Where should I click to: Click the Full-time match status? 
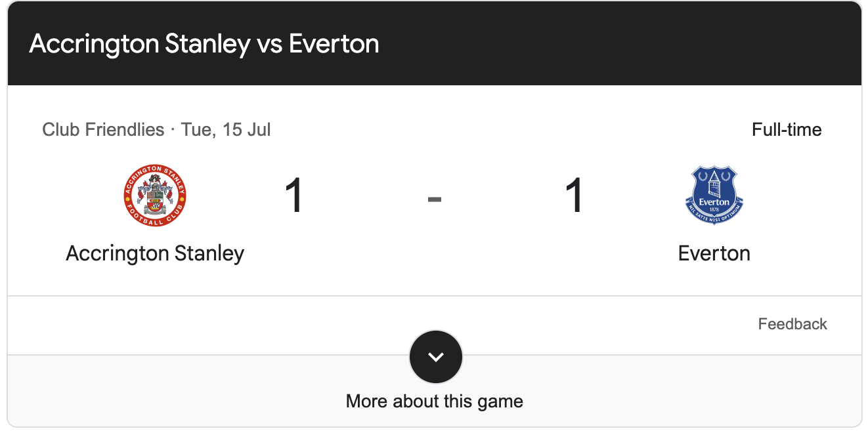coord(787,129)
